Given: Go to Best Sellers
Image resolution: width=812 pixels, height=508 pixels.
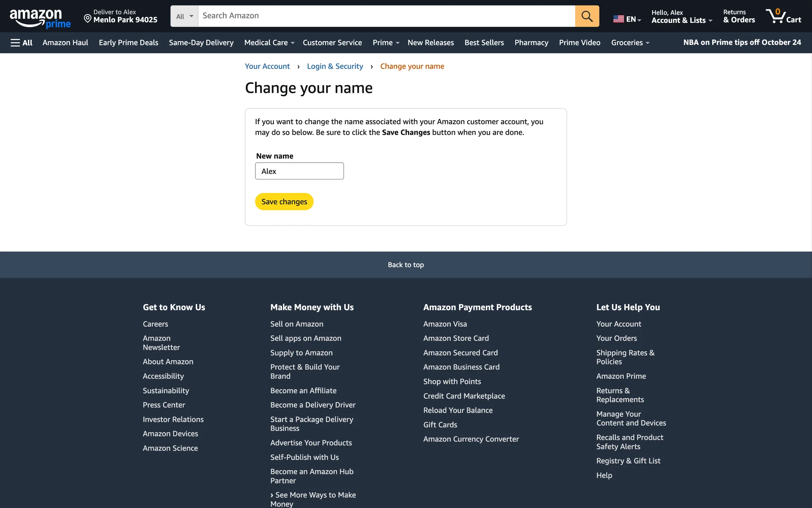Looking at the screenshot, I should 484,43.
